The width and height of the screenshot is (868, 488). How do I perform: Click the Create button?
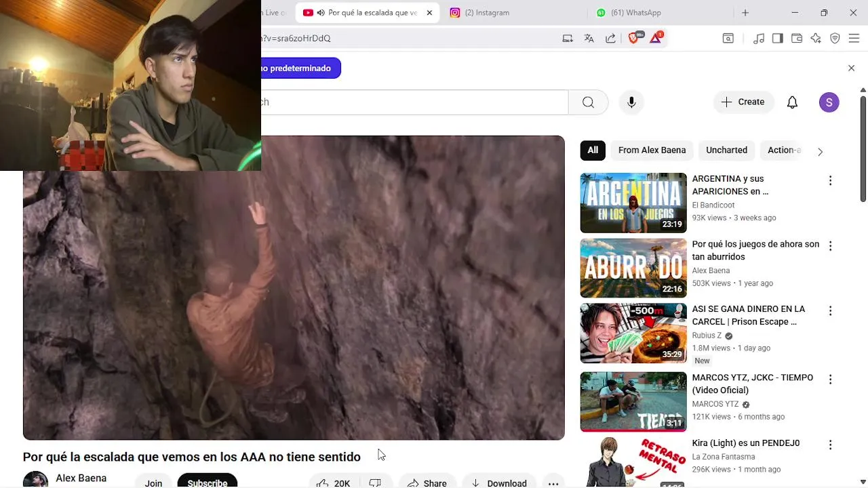tap(743, 102)
